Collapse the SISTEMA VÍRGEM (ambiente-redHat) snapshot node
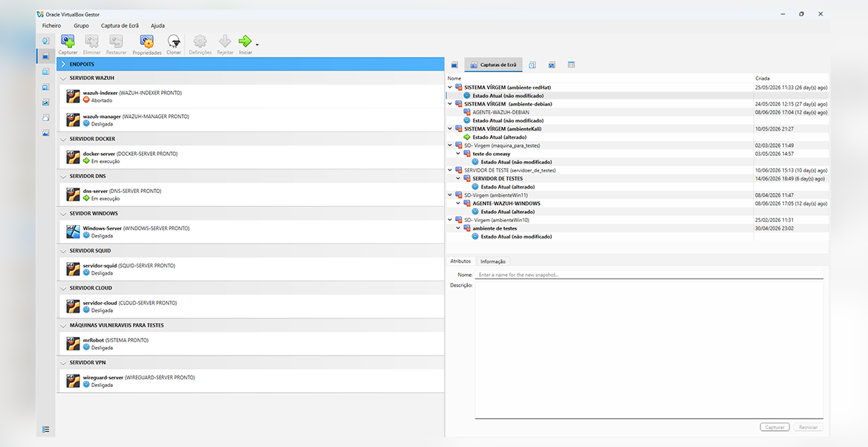Viewport: 868px width, 447px height. (450, 88)
